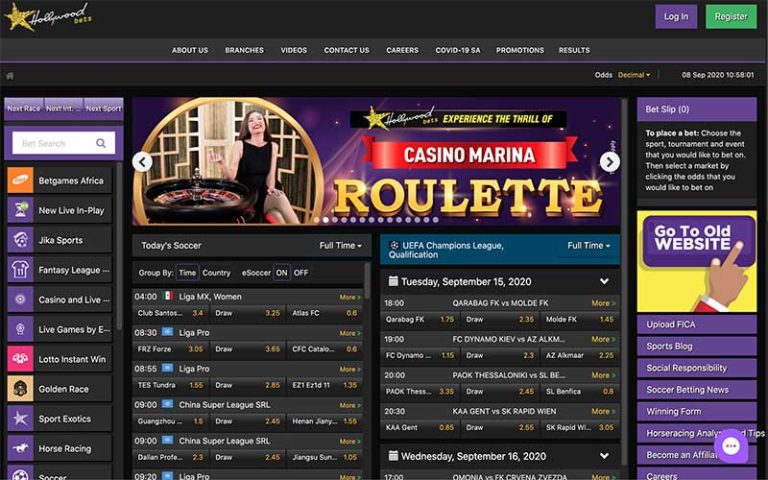Click soccer ball icon in UEFA Champions League header
This screenshot has height=480, width=768.
(x=394, y=245)
